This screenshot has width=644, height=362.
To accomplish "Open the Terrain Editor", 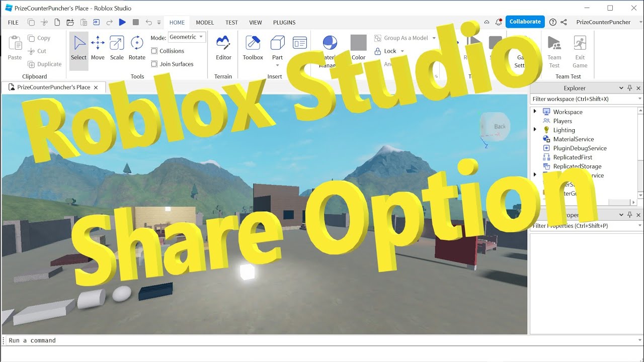I will click(223, 48).
